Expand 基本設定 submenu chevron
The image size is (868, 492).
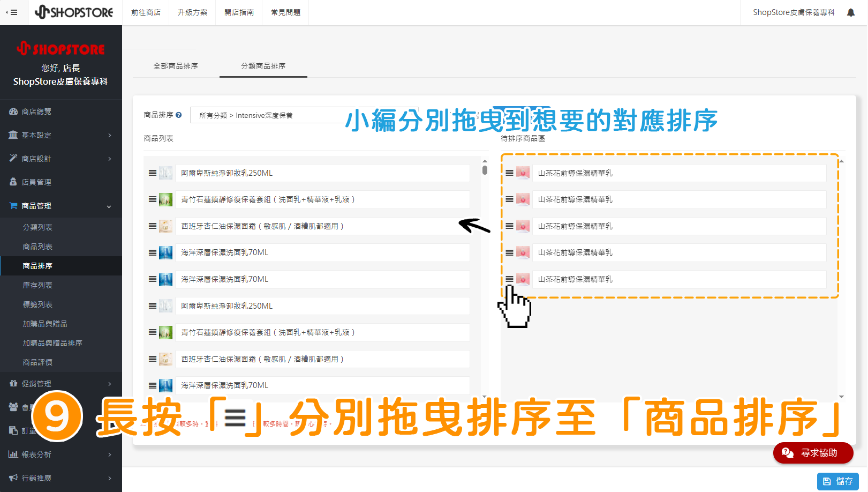click(x=110, y=135)
